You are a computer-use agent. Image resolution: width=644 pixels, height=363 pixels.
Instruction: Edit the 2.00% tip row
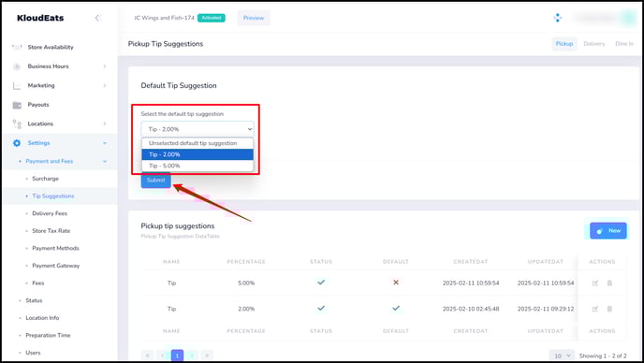(x=594, y=309)
